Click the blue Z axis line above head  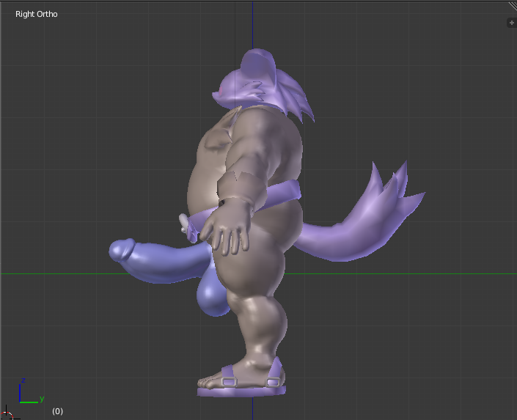[x=252, y=25]
